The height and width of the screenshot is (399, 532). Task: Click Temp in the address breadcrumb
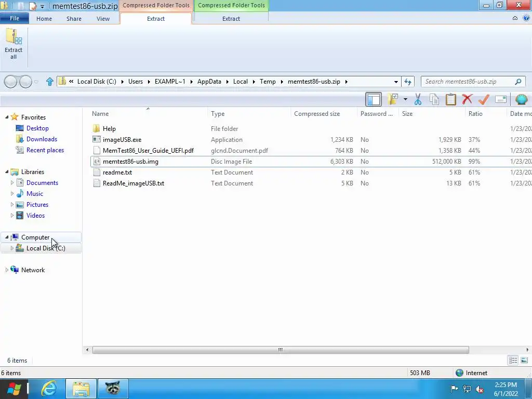coord(268,82)
